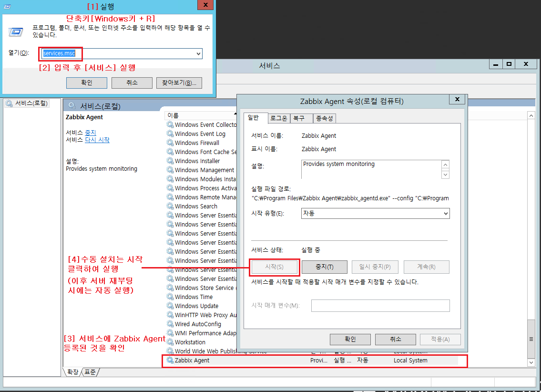Click the Local System cell in Zabbix row

(x=410, y=360)
